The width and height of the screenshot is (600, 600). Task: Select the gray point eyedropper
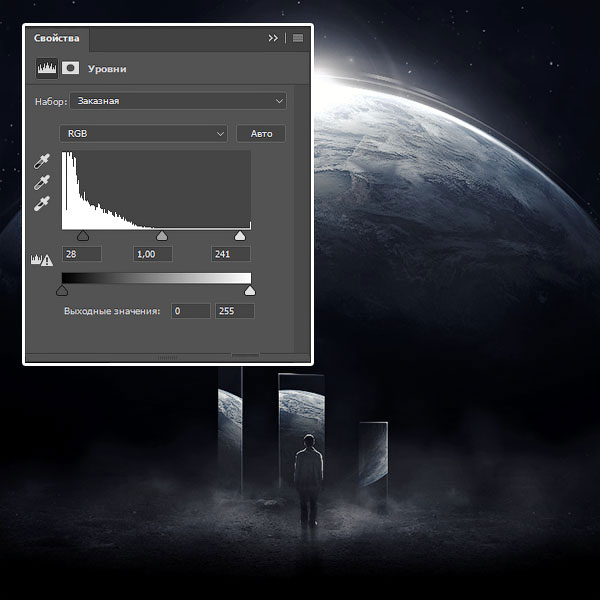tap(42, 183)
